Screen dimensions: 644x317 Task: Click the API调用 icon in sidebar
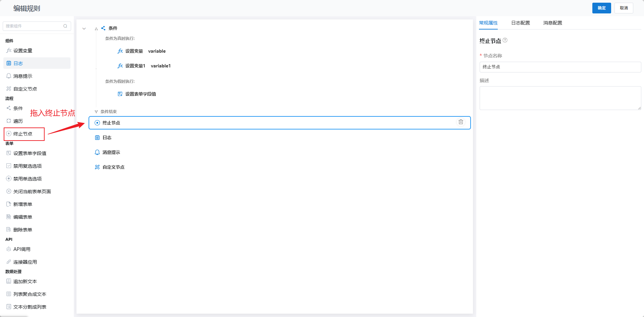pos(9,249)
